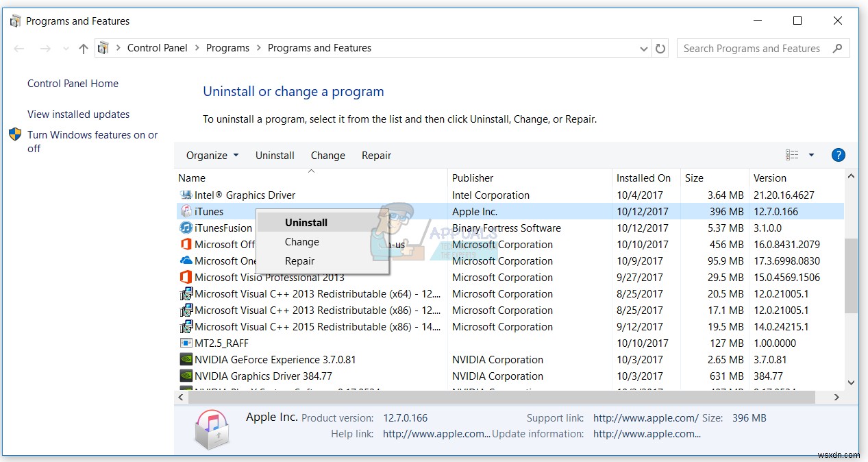Screen dimensions: 868x462
Task: Go to Control Panel Home
Action: click(72, 83)
